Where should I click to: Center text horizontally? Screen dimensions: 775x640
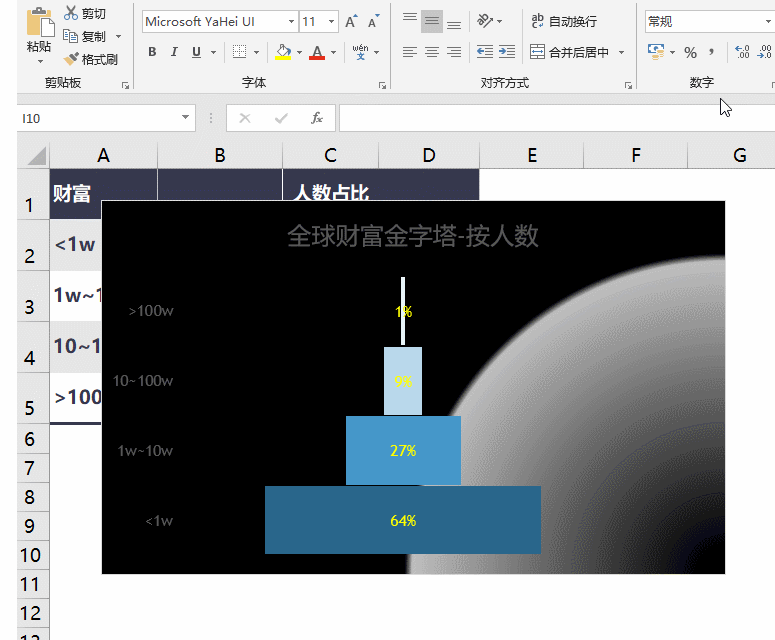[x=432, y=51]
